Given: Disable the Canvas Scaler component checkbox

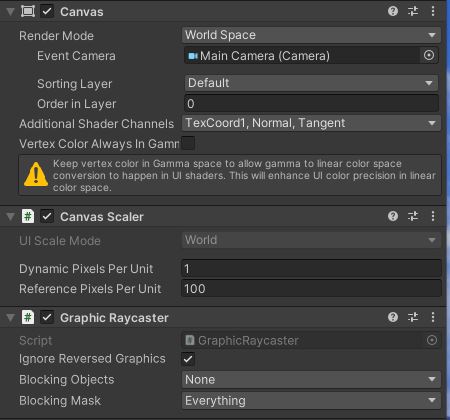Looking at the screenshot, I should [47, 217].
